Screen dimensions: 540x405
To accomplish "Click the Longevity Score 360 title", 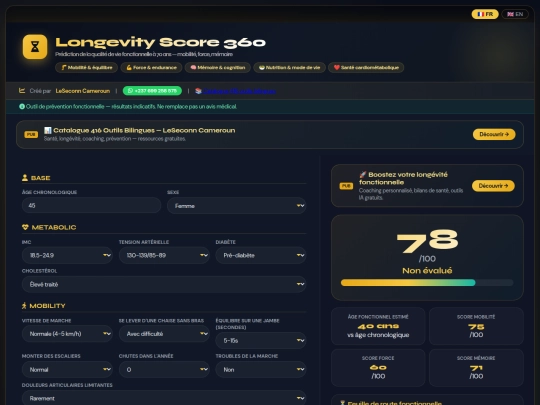I will (x=160, y=42).
